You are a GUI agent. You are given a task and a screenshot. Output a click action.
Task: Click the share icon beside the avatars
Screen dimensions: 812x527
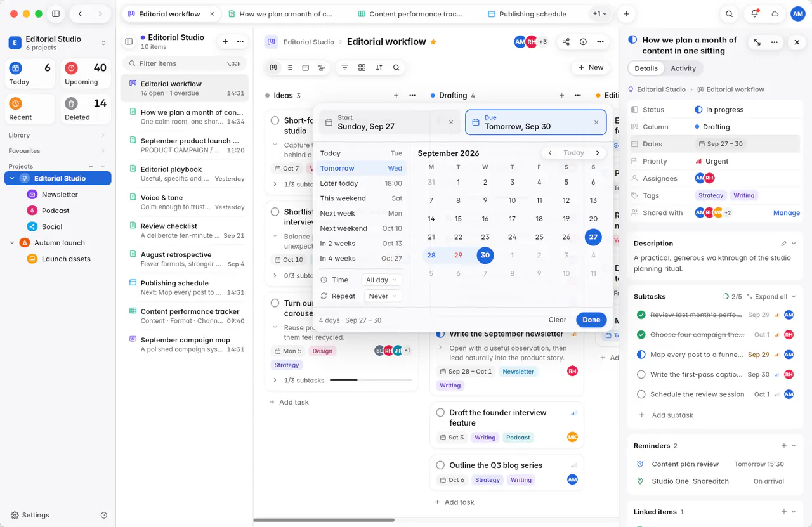click(566, 42)
